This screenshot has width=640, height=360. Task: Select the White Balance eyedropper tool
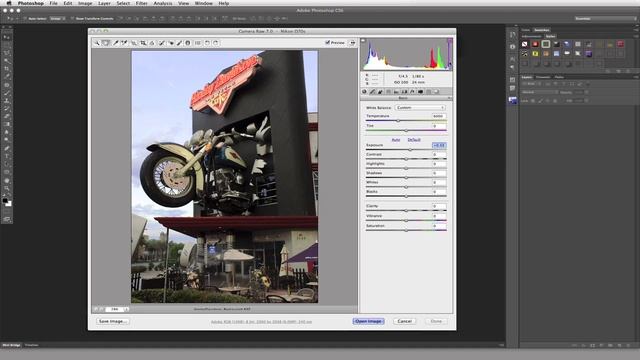click(116, 43)
